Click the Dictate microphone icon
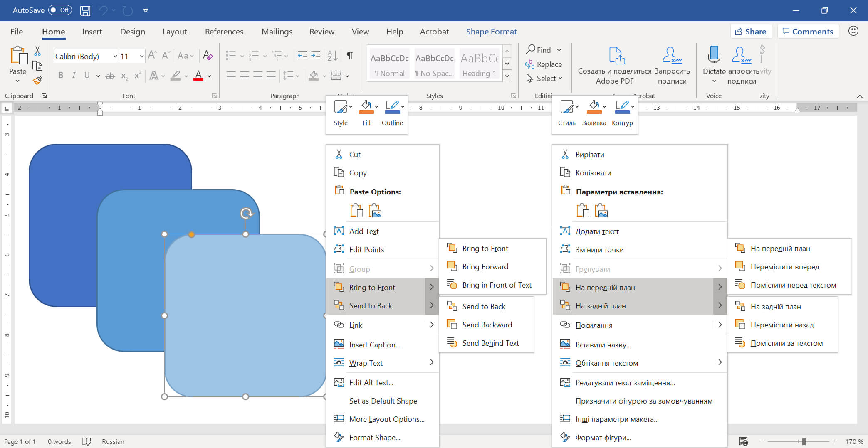This screenshot has width=868, height=448. (714, 54)
